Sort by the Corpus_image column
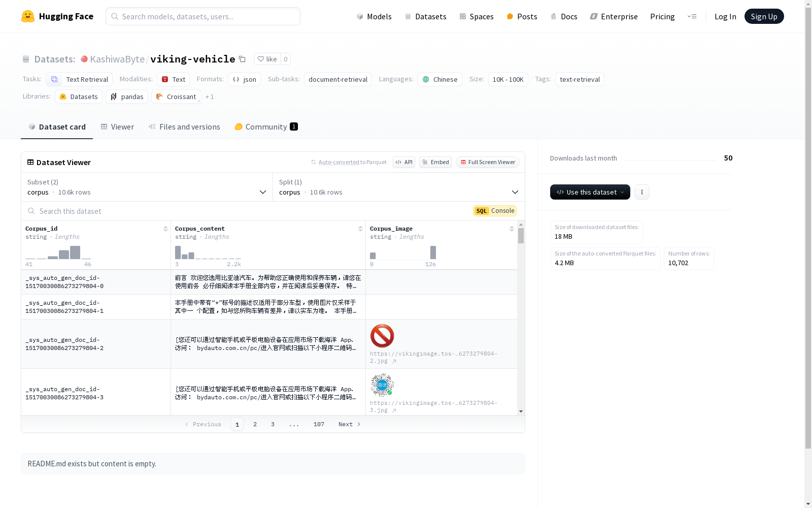The height and width of the screenshot is (508, 812). (512, 229)
